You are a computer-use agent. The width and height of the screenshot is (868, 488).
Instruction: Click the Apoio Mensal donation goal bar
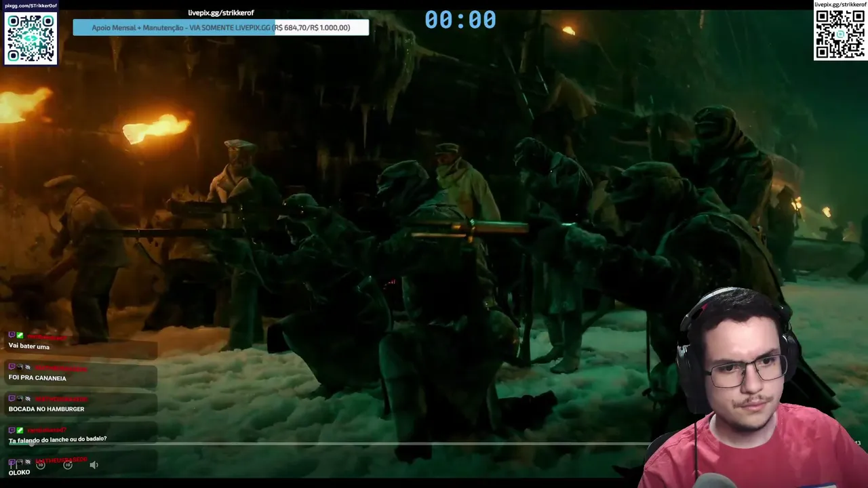click(221, 28)
